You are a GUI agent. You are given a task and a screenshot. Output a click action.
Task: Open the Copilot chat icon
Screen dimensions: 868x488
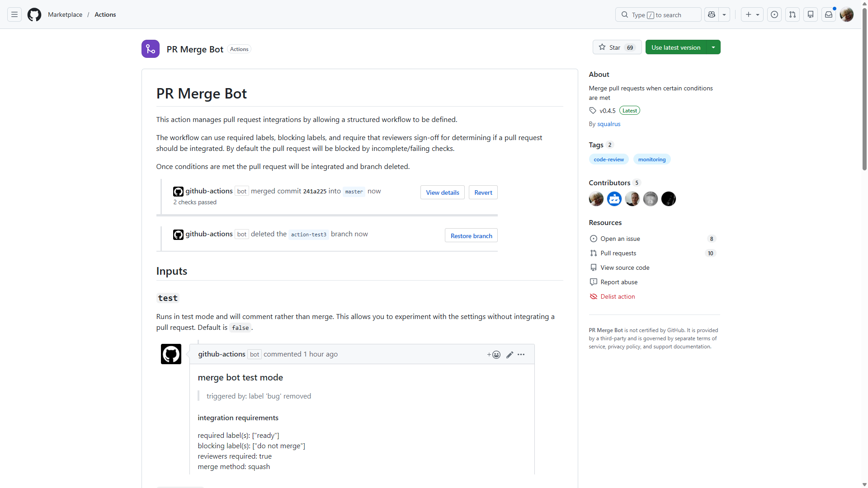point(712,14)
